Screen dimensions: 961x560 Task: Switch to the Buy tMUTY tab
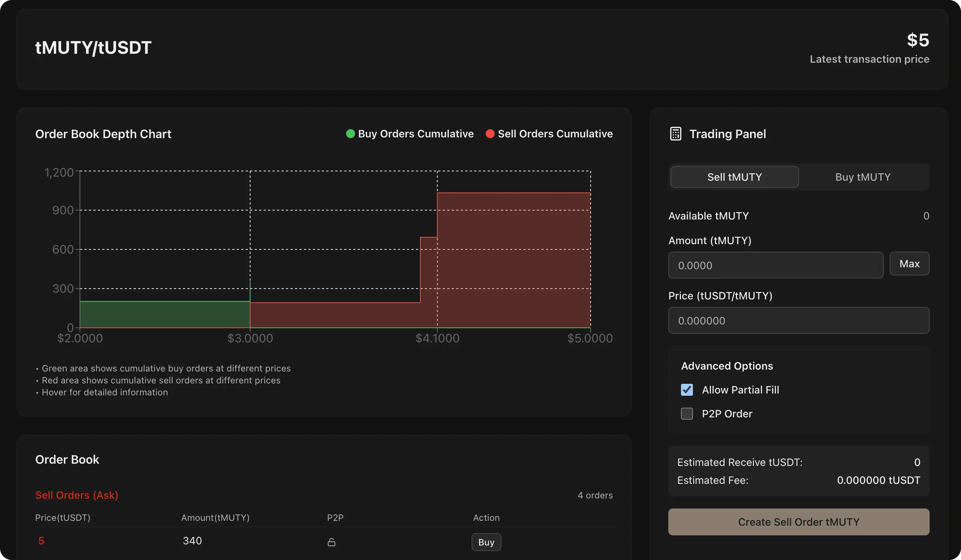[862, 177]
